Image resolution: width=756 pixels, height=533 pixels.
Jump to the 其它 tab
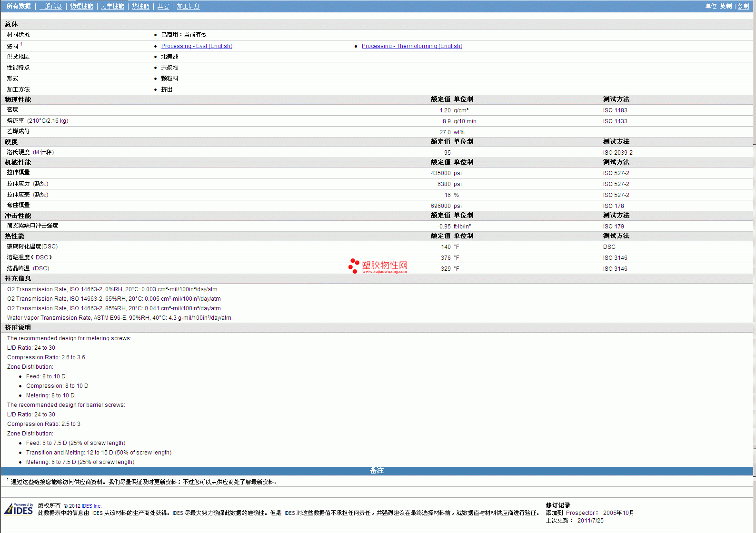tap(163, 6)
